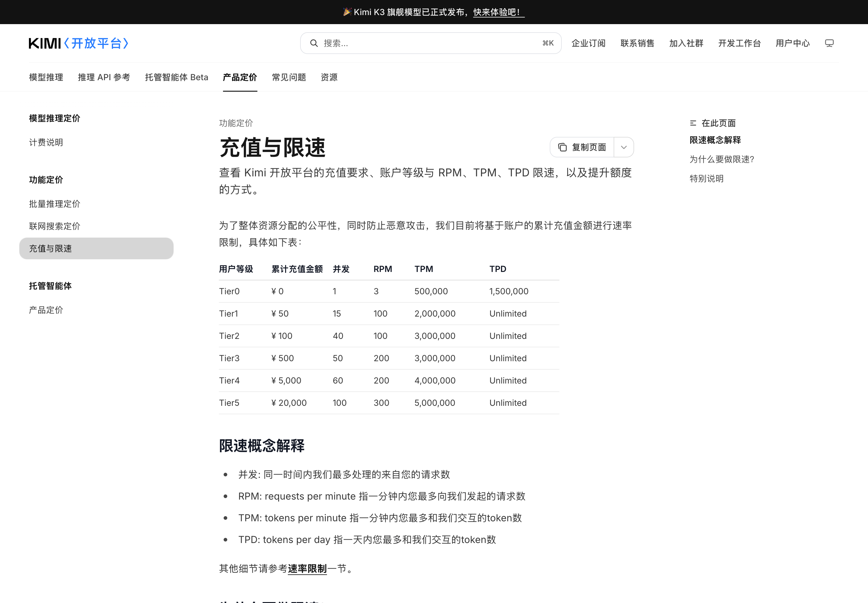Jump to 为什么要做限速? in page outline
Viewport: 868px width, 603px height.
[x=722, y=159]
